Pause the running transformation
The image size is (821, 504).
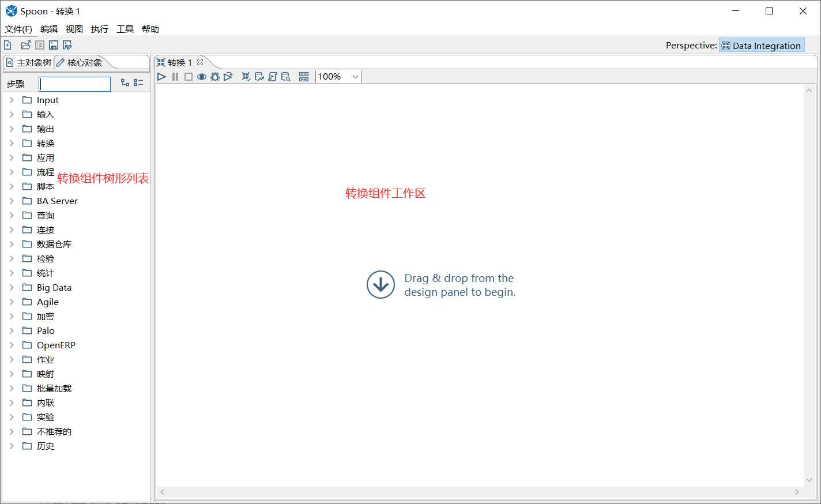(x=175, y=77)
